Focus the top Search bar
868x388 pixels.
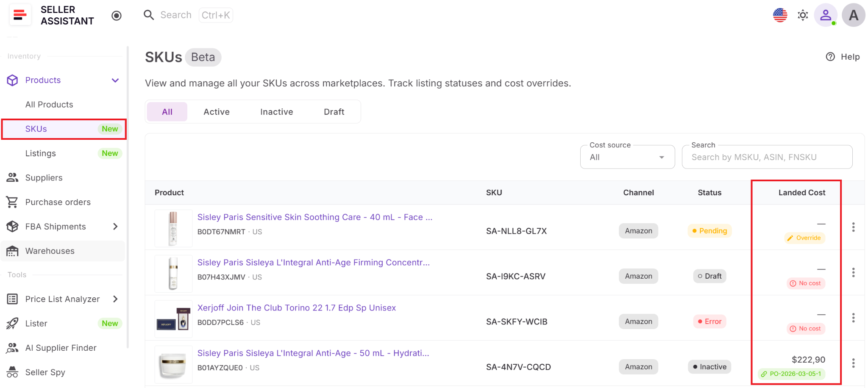click(188, 15)
